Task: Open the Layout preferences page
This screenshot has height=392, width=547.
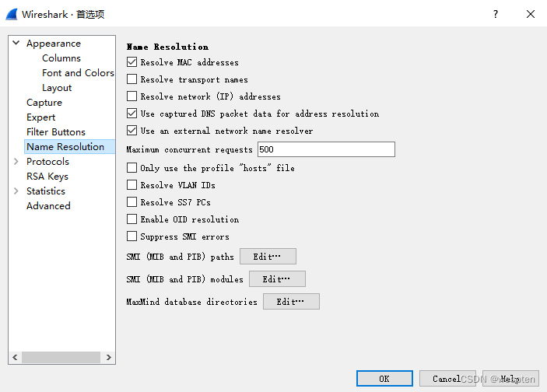Action: coord(57,88)
